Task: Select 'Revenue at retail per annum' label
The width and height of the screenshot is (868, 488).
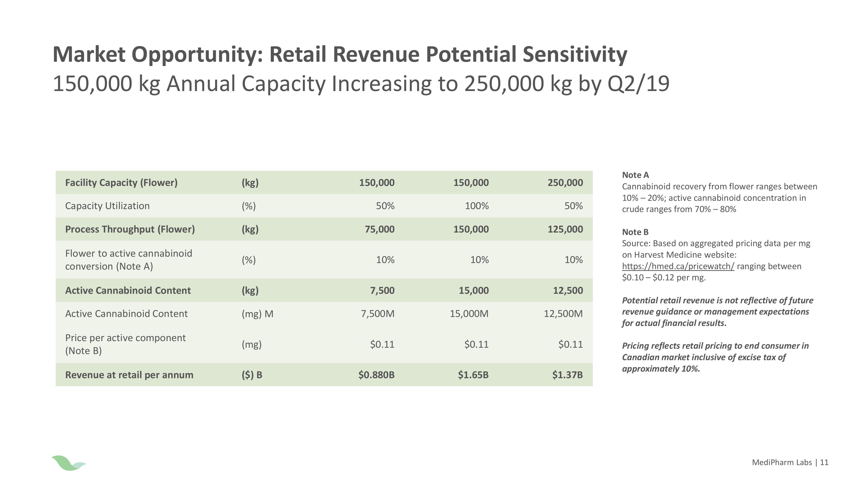Action: [129, 375]
